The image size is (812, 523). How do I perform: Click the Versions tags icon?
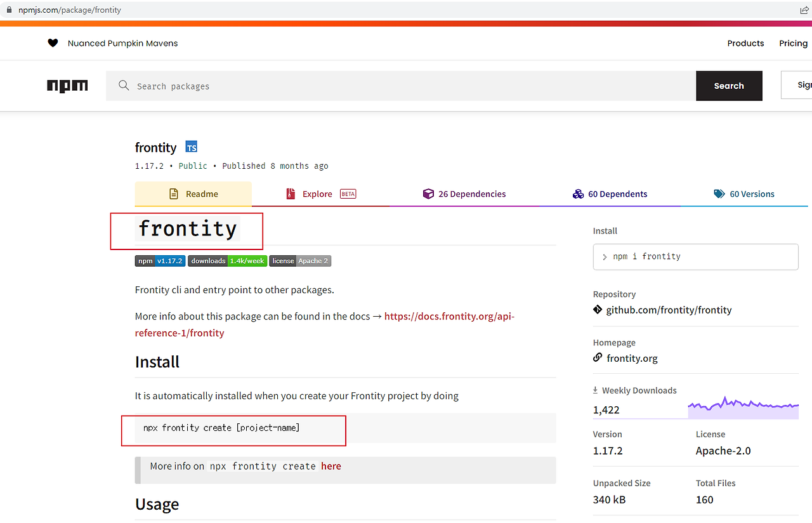click(719, 194)
